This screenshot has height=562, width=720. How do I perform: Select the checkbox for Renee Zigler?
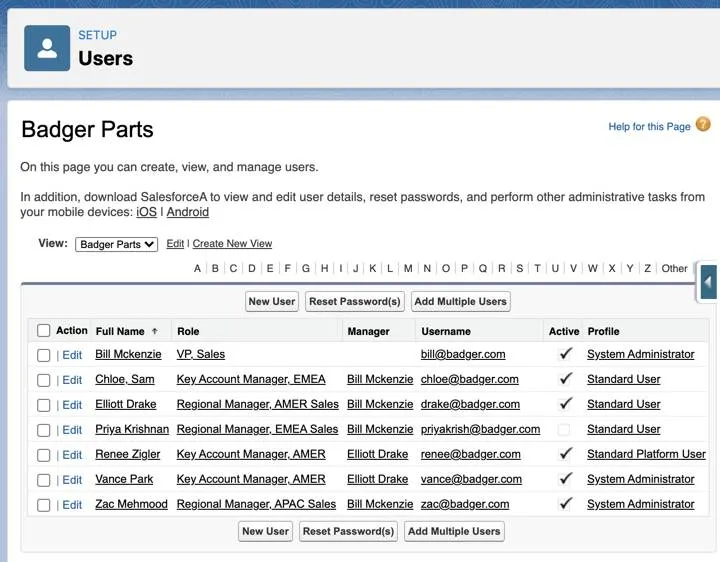pos(44,455)
